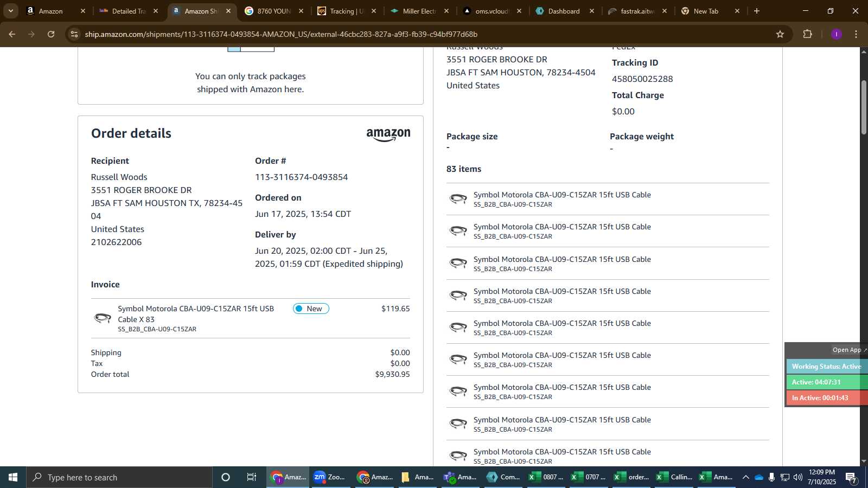Switch to the oms.vcloud tab

[492, 11]
